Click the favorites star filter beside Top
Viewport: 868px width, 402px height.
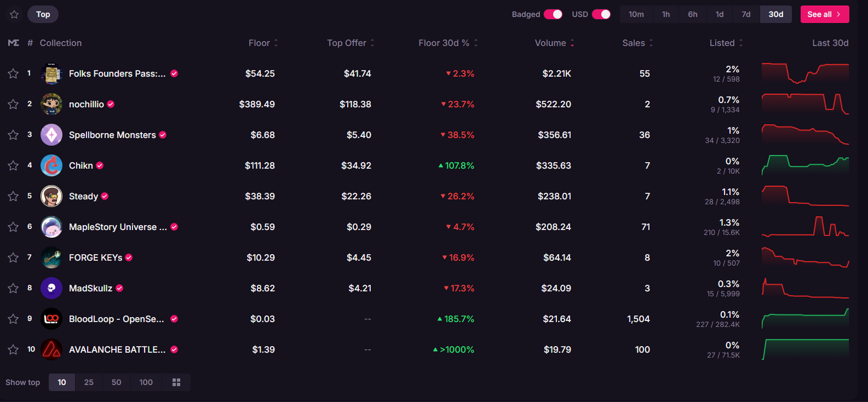pyautogui.click(x=14, y=14)
